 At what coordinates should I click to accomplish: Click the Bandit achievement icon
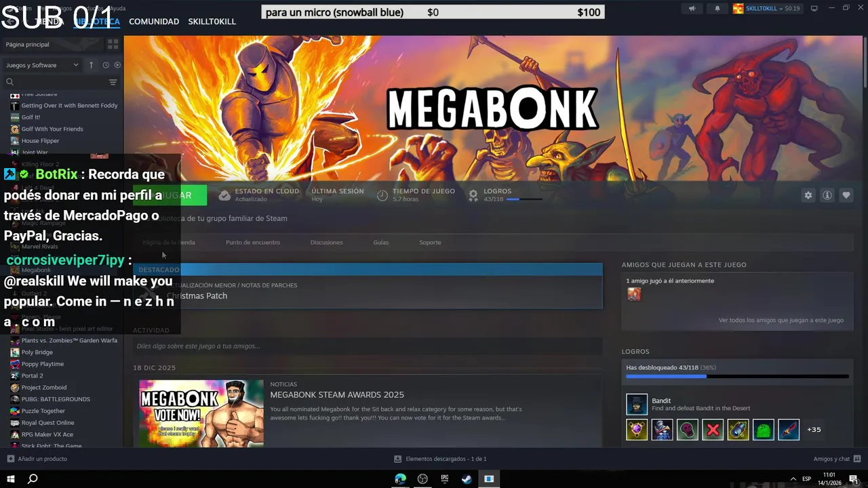click(x=637, y=404)
